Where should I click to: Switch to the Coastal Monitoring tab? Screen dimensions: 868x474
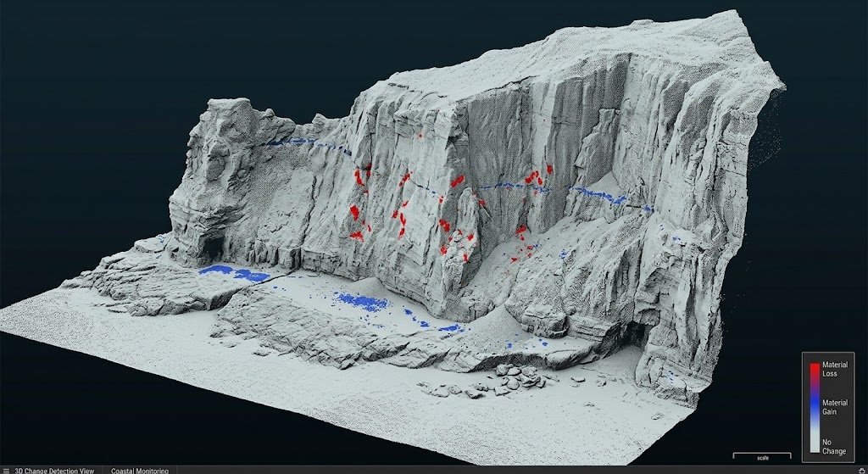[x=140, y=471]
